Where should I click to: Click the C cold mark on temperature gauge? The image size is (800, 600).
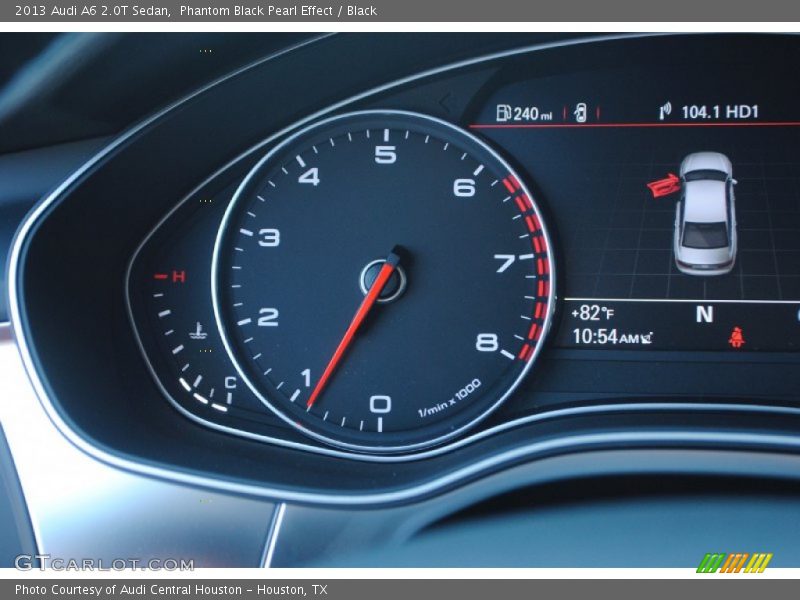pos(230,382)
